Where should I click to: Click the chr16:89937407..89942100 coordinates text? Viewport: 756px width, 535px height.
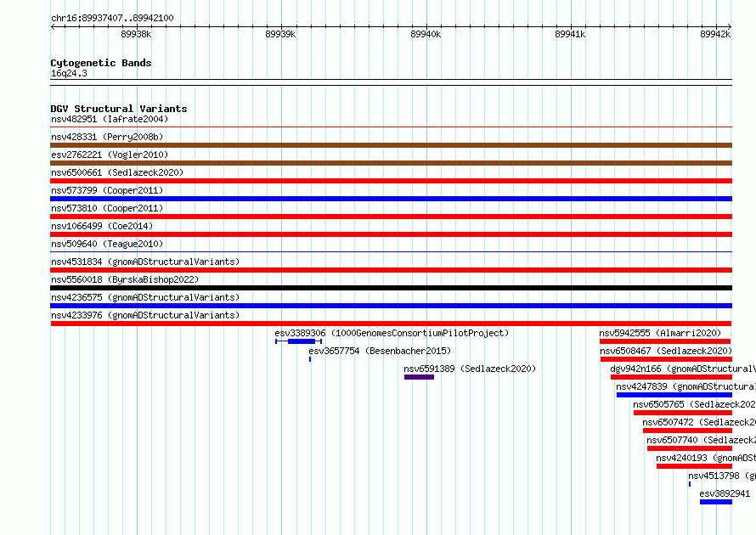click(112, 18)
